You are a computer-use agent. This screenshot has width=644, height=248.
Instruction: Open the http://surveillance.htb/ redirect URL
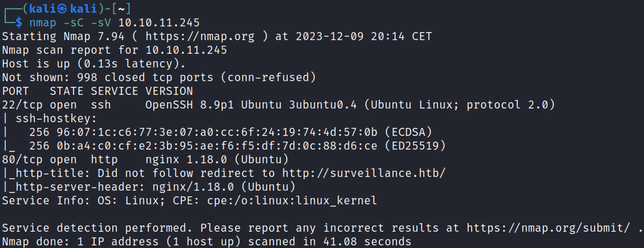(x=364, y=173)
